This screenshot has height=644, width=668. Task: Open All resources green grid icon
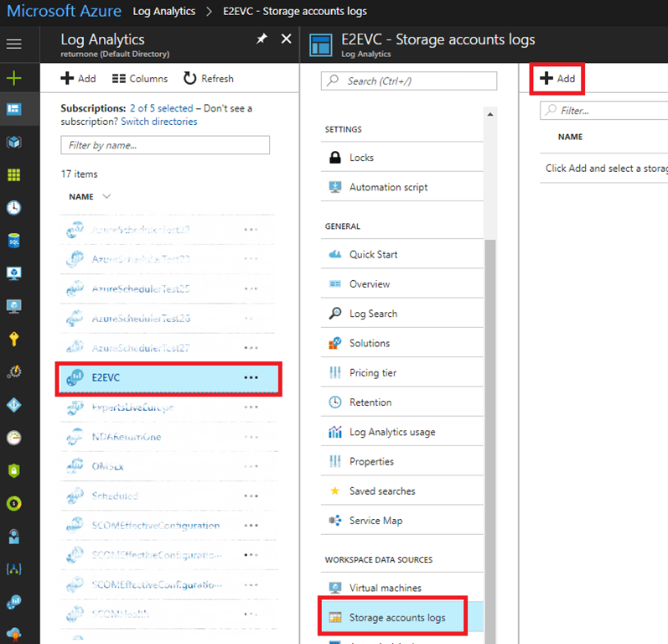14,174
